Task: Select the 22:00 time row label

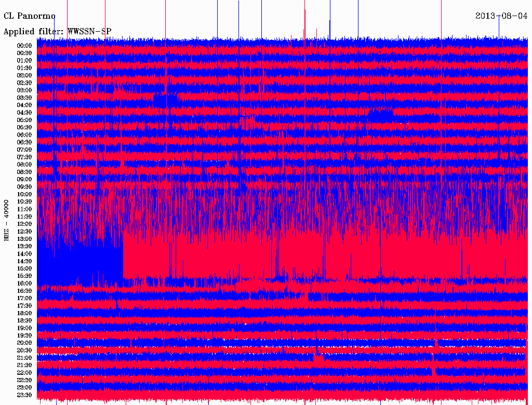Action: click(24, 373)
